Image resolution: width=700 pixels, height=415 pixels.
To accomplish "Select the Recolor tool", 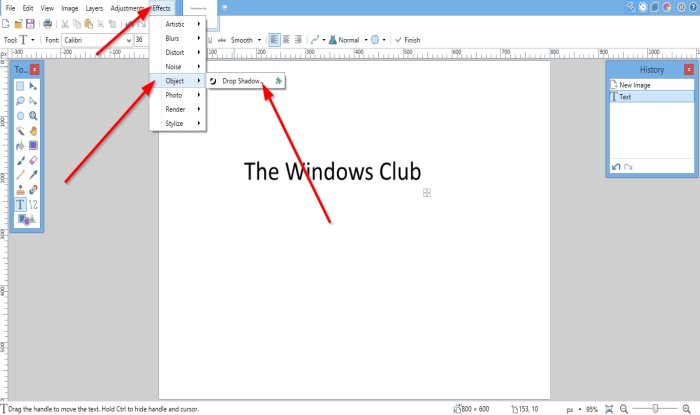I will [33, 190].
